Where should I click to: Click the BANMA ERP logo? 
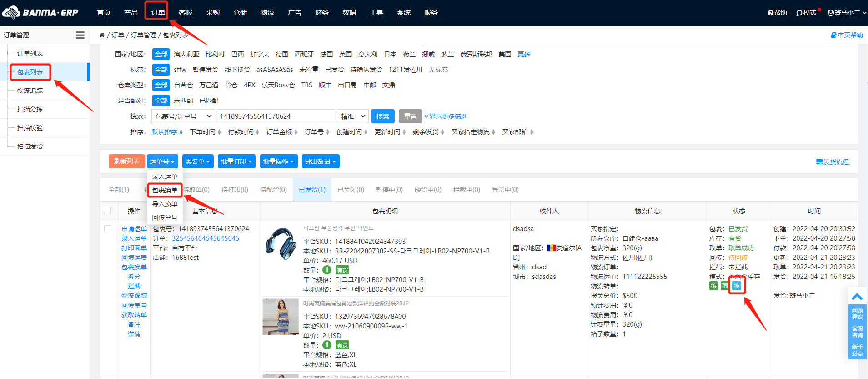coord(40,12)
